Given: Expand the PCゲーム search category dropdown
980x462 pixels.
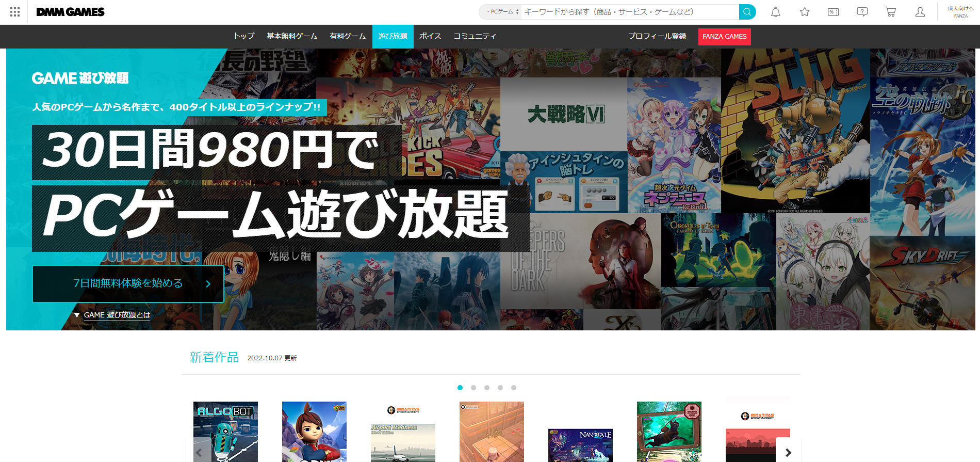Looking at the screenshot, I should point(500,12).
